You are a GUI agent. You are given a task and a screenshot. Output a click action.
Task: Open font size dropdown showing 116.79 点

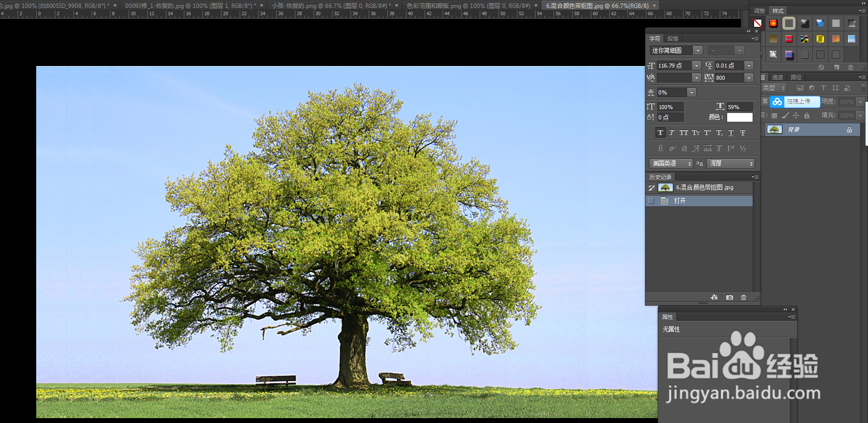coord(696,66)
